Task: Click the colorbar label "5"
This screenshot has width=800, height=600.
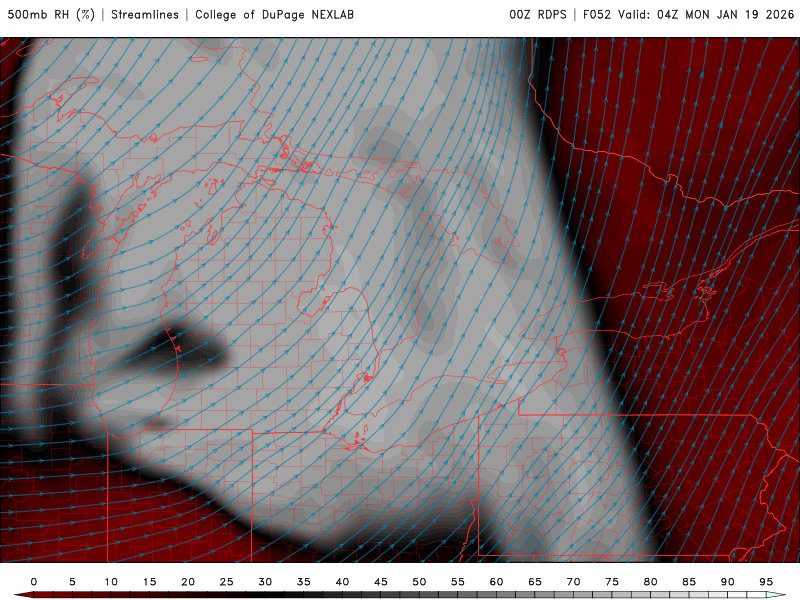Action: point(72,582)
